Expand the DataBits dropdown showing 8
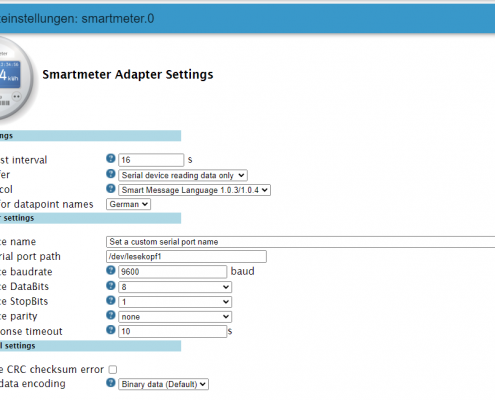This screenshot has width=495, height=400. click(175, 287)
